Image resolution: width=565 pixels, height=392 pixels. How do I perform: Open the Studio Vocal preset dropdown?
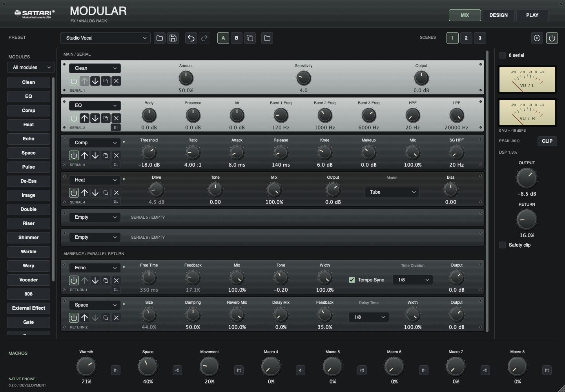[106, 38]
